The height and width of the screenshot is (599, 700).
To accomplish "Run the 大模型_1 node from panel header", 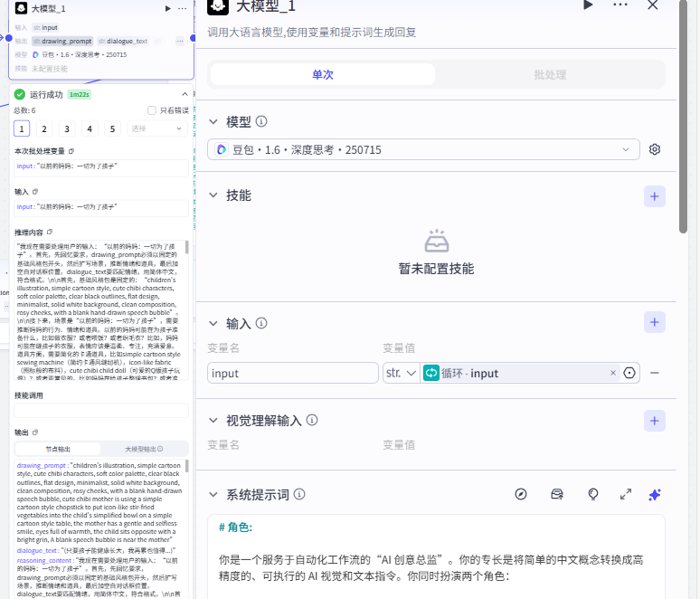I will 588,5.
